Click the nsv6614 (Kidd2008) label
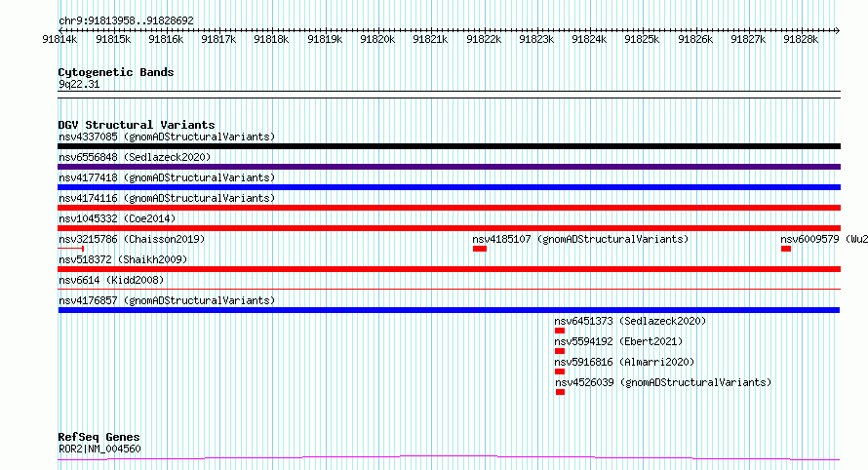Screen dimensions: 868x470 click(x=111, y=280)
